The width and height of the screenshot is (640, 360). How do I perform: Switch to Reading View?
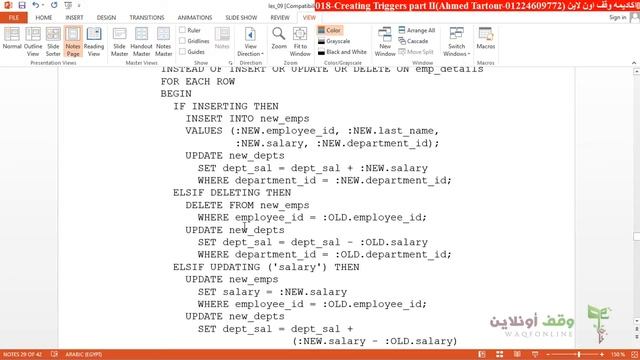[94, 41]
